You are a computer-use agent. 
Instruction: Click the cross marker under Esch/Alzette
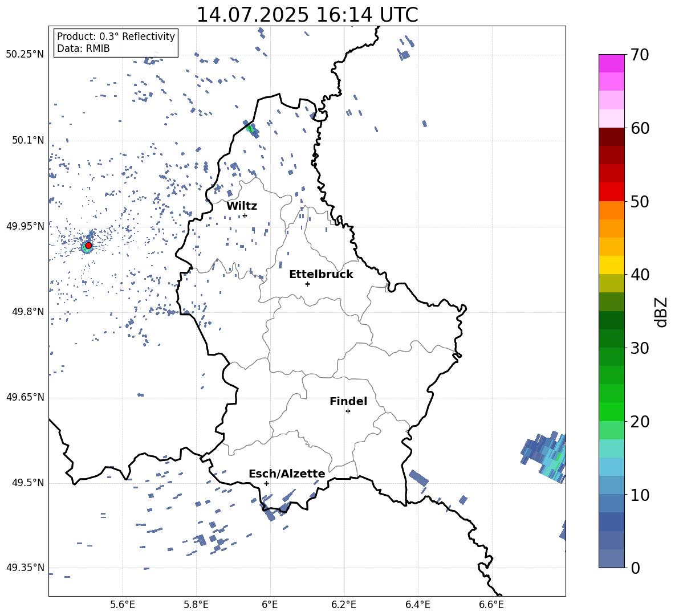coord(266,483)
